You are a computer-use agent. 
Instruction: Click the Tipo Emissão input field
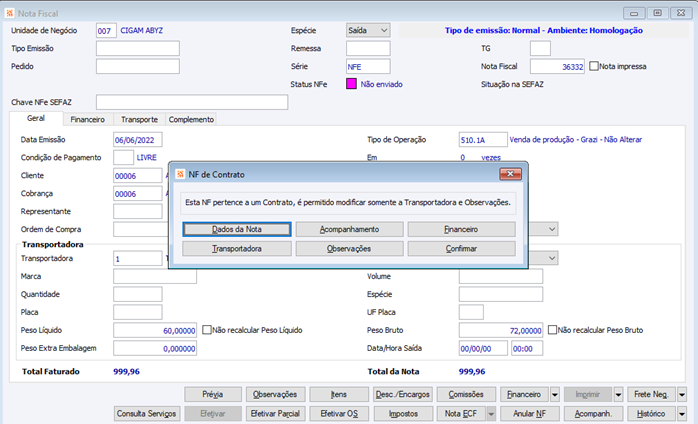pos(138,48)
